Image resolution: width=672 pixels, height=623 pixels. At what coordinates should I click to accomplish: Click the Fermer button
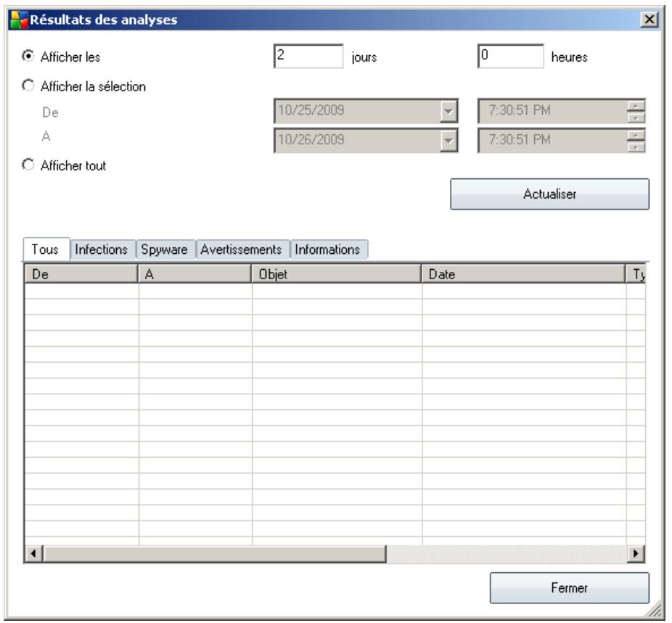[x=569, y=588]
